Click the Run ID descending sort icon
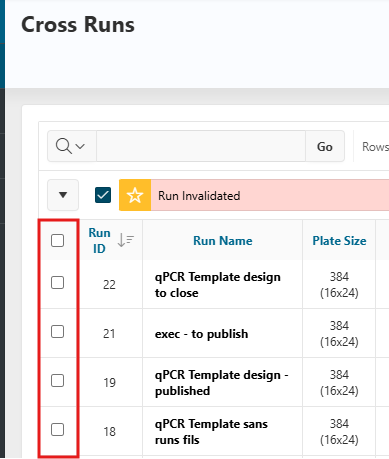Viewport: 389px width, 459px height. point(126,240)
